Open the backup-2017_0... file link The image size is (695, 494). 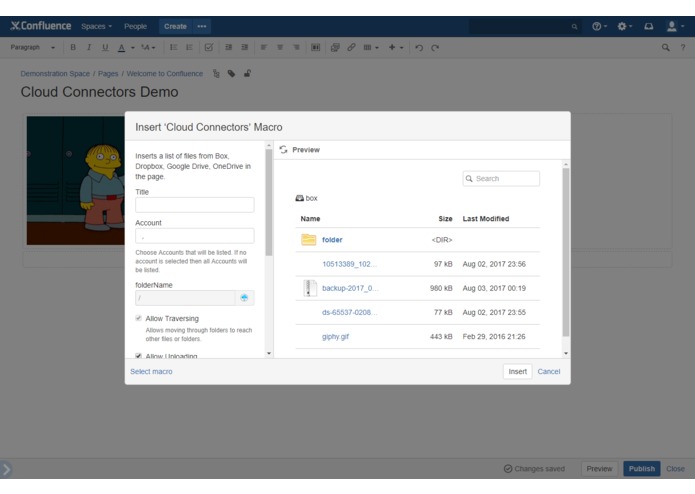350,288
